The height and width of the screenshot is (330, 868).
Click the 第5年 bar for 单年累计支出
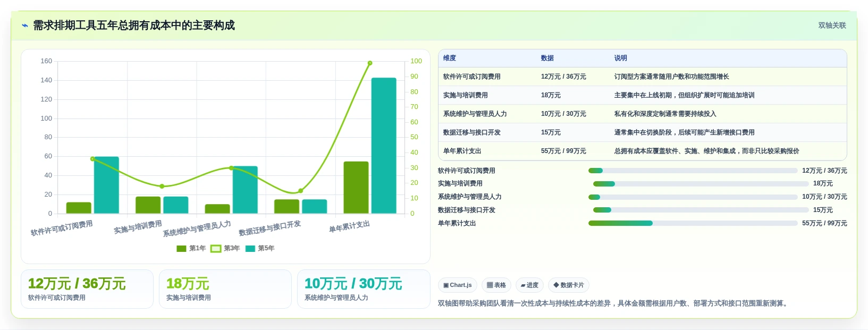(x=384, y=146)
